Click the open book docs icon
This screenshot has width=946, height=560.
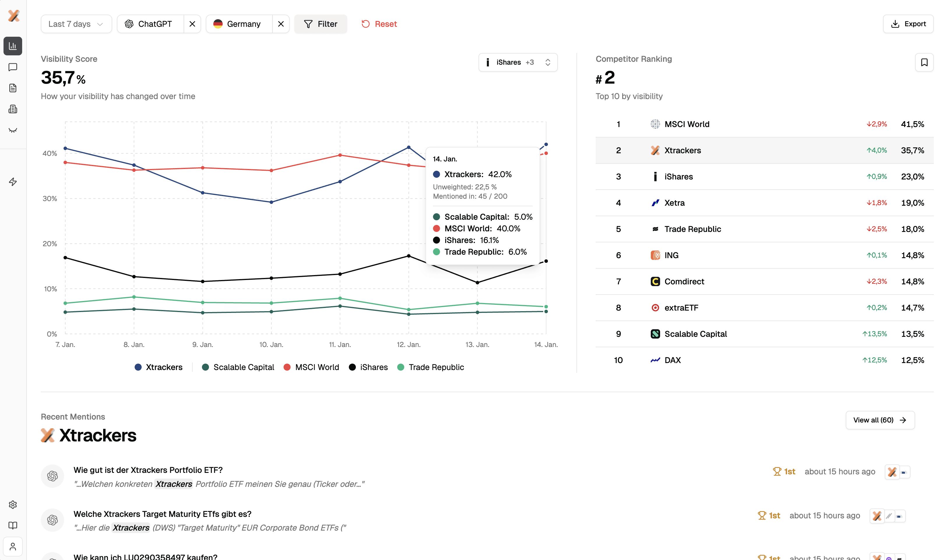tap(13, 525)
